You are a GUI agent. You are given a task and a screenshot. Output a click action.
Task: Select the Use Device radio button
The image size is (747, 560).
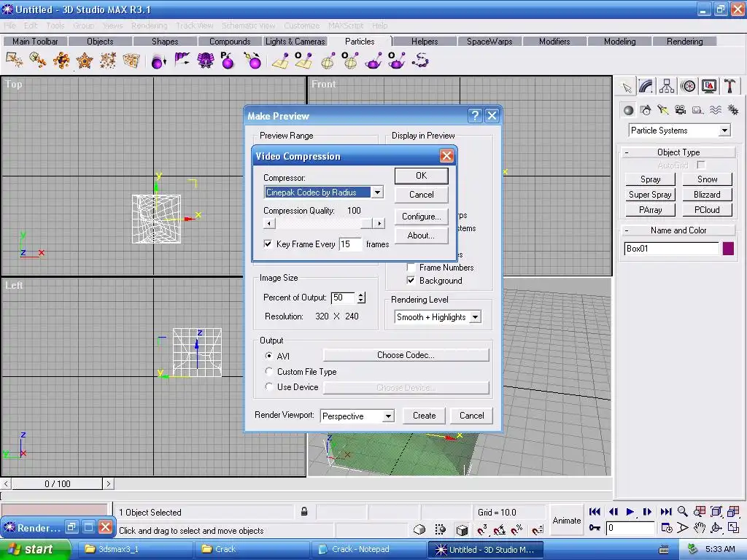point(268,386)
